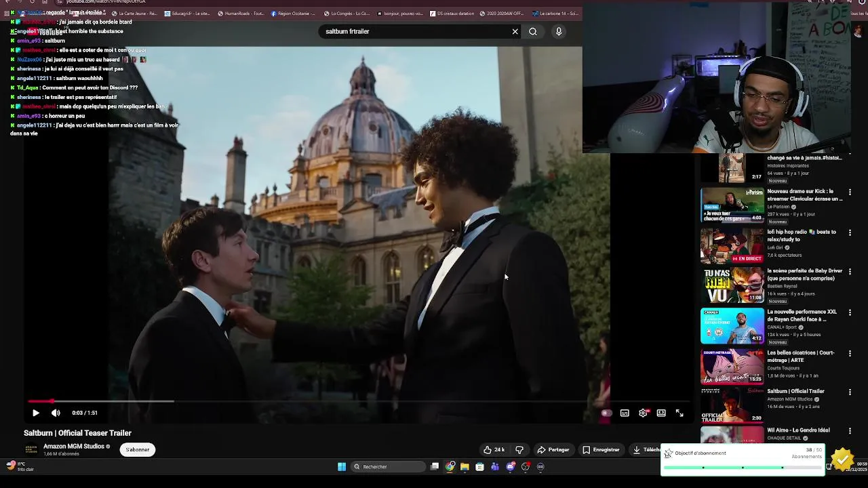Viewport: 868px width, 488px height.
Task: Open 'Saltburn | Official Trailer' title link
Action: pyautogui.click(x=795, y=391)
